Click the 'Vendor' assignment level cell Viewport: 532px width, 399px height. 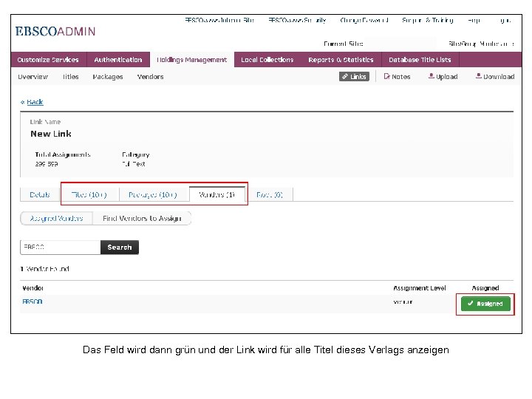point(403,301)
